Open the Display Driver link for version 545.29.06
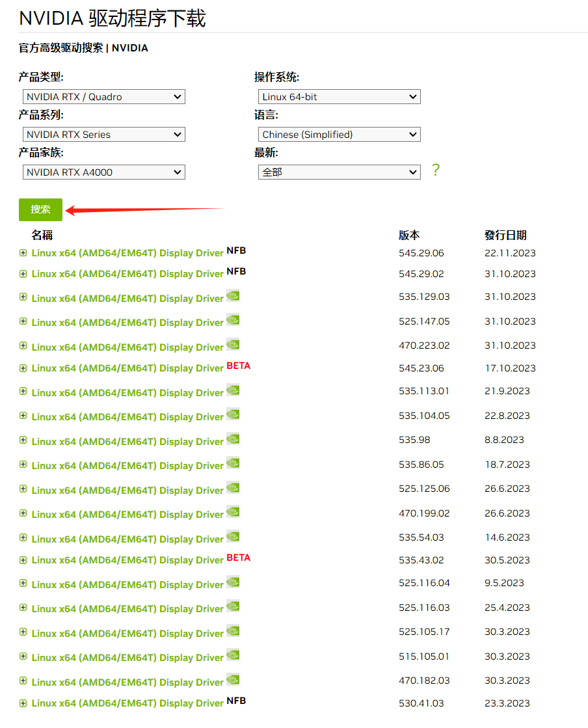 [127, 253]
